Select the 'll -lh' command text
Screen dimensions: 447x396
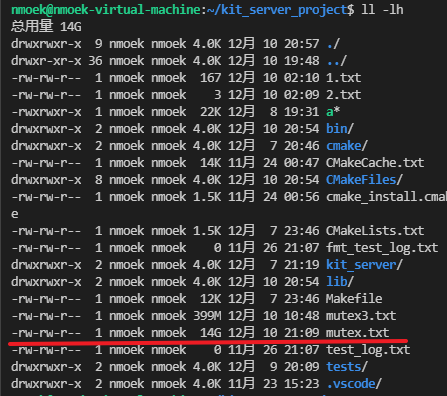(382, 9)
